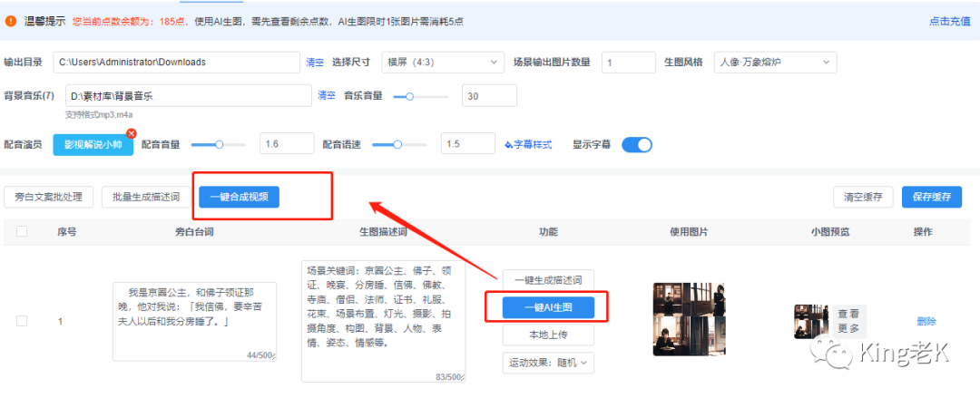Click the 旁白文案批处理 button

pyautogui.click(x=49, y=197)
